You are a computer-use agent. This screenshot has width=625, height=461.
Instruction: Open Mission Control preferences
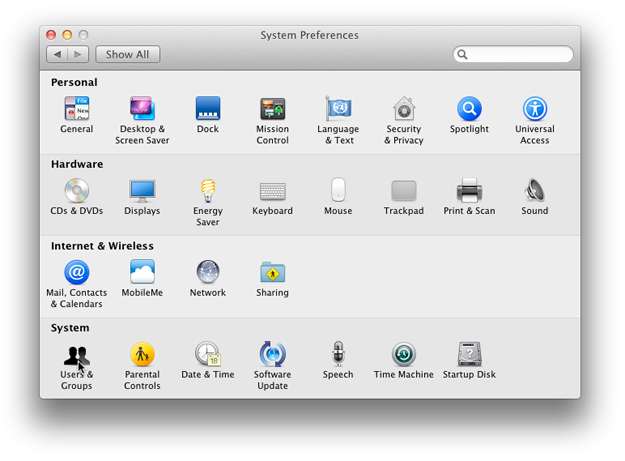[272, 109]
